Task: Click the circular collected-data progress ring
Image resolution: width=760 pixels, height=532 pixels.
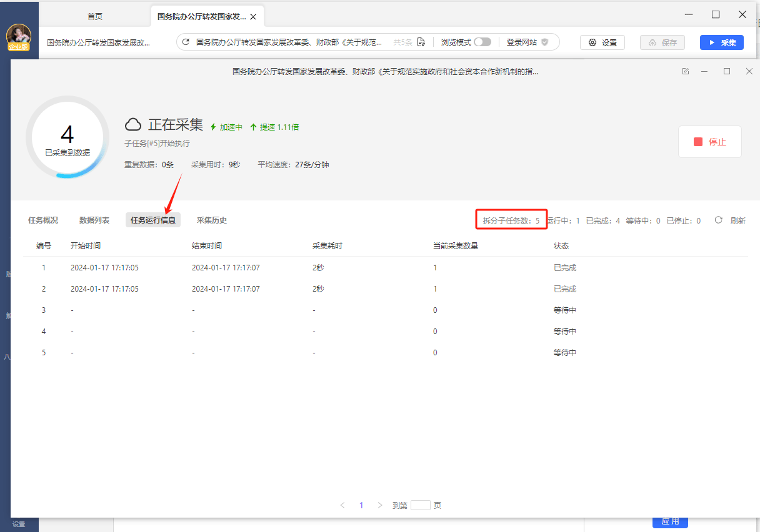Action: pos(67,137)
